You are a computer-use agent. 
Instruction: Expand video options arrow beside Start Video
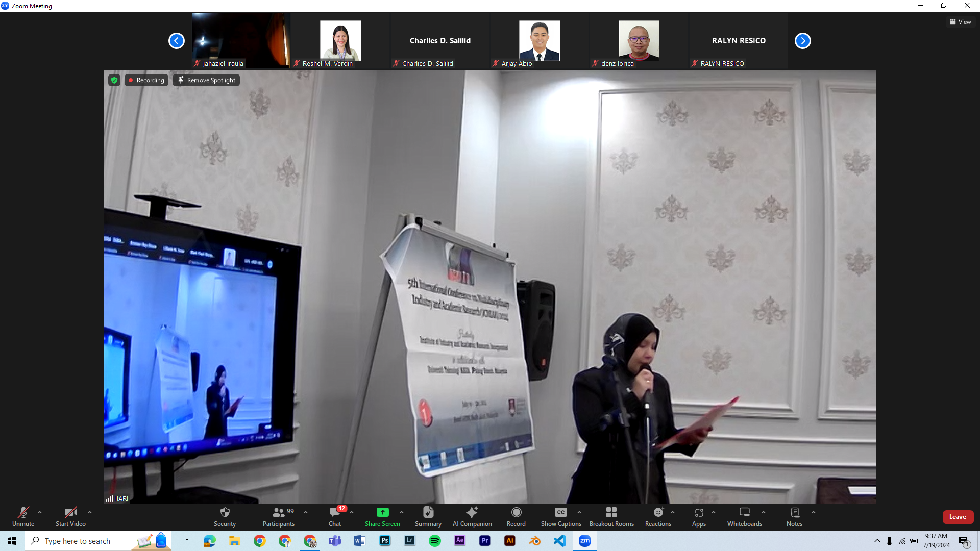coord(90,512)
